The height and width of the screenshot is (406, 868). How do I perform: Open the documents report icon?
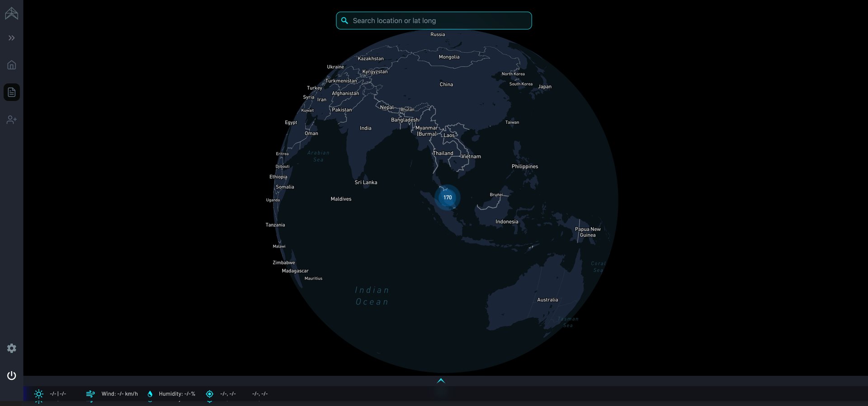(12, 92)
